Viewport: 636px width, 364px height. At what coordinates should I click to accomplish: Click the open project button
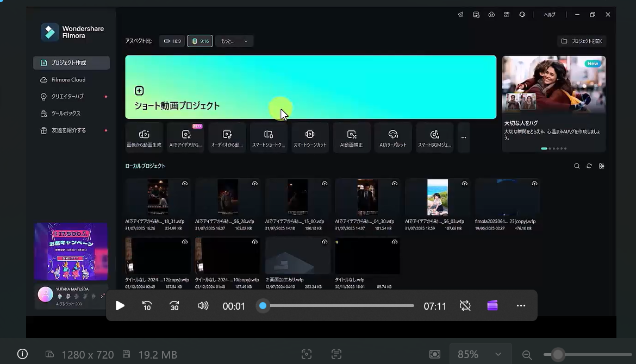(582, 41)
